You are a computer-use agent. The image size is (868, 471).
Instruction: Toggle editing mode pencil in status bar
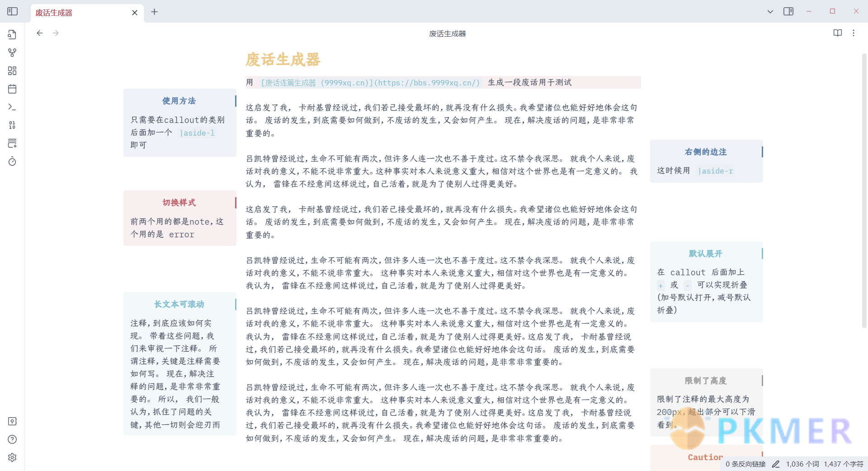coord(776,464)
